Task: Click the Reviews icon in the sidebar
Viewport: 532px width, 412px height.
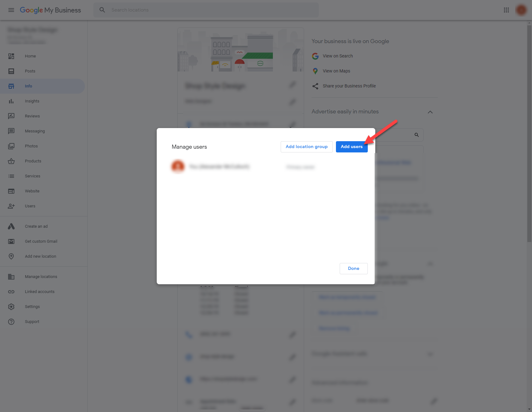Action: (11, 116)
